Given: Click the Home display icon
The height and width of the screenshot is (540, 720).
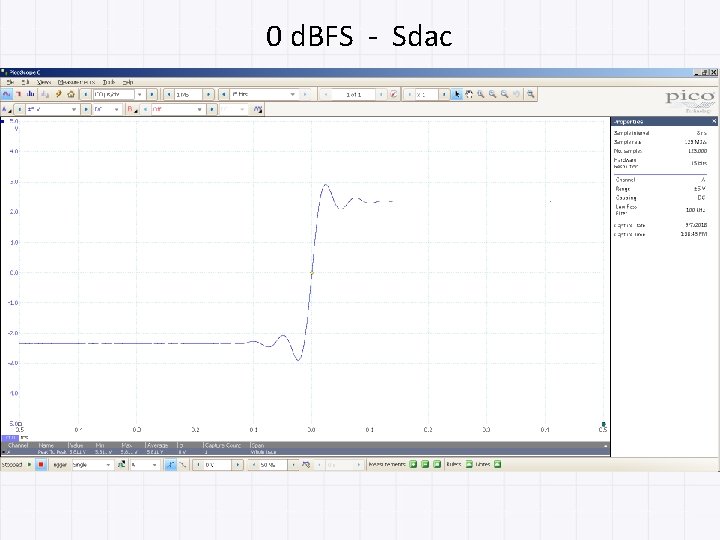Looking at the screenshot, I should 71,94.
